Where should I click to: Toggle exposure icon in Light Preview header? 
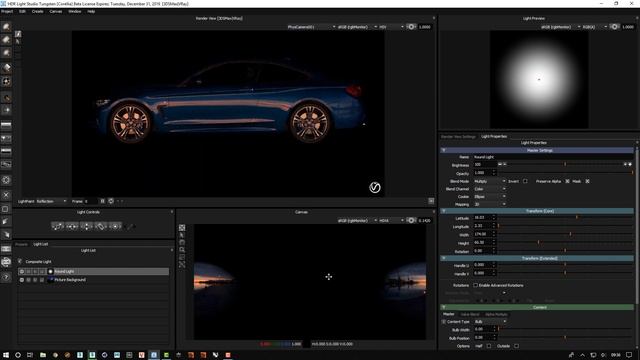pos(614,27)
